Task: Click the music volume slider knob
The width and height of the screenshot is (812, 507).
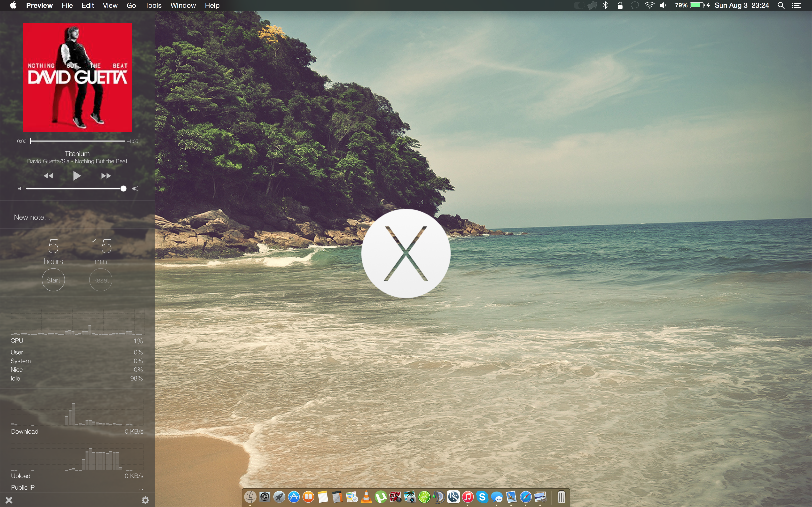Action: point(123,189)
